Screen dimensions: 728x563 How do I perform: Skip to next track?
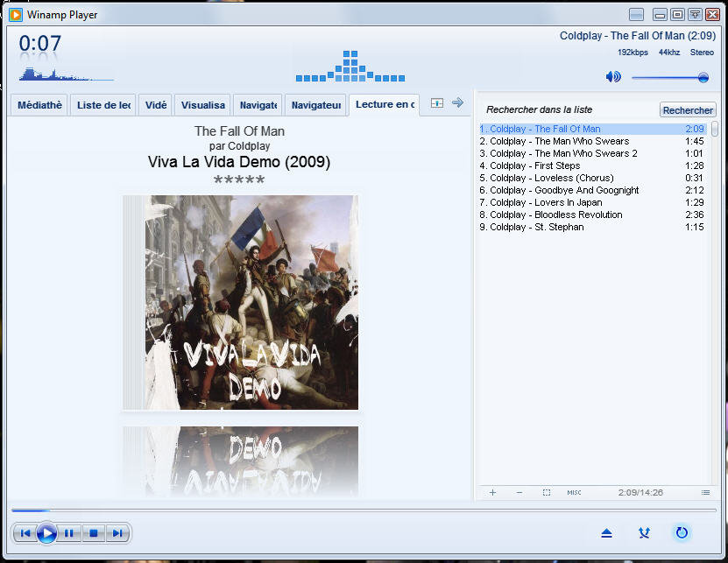pos(117,533)
